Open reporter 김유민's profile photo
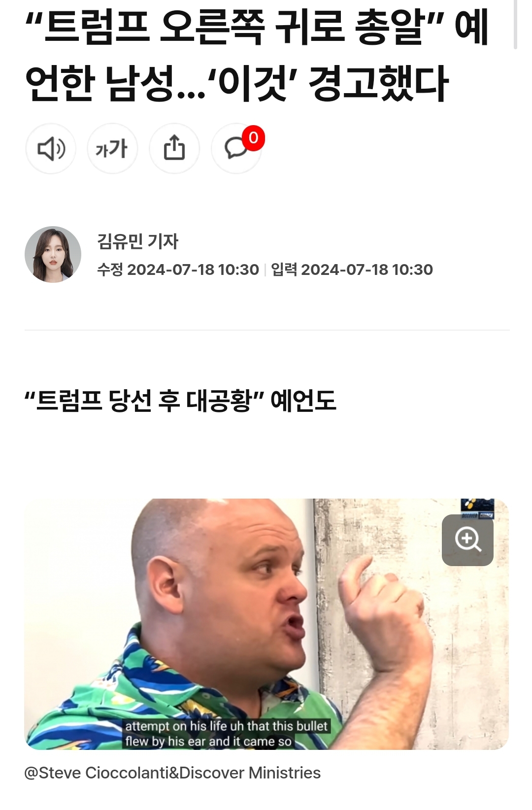Screen dimensions: 532x810 (53, 255)
